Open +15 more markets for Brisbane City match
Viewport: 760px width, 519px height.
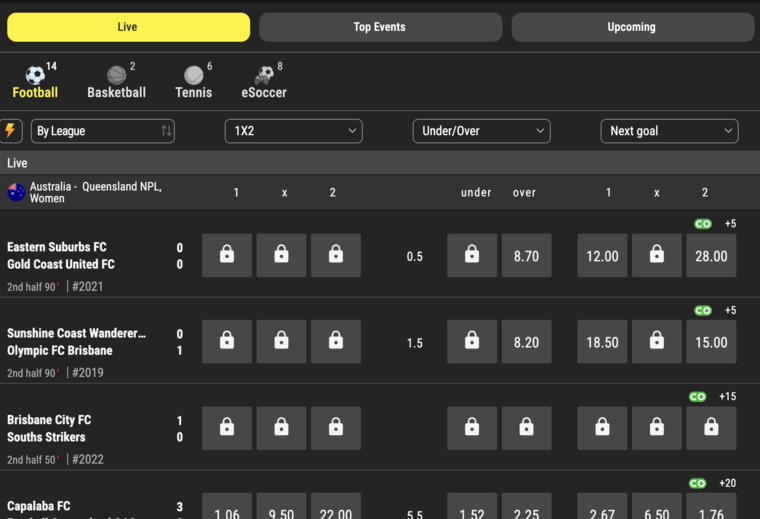point(728,396)
